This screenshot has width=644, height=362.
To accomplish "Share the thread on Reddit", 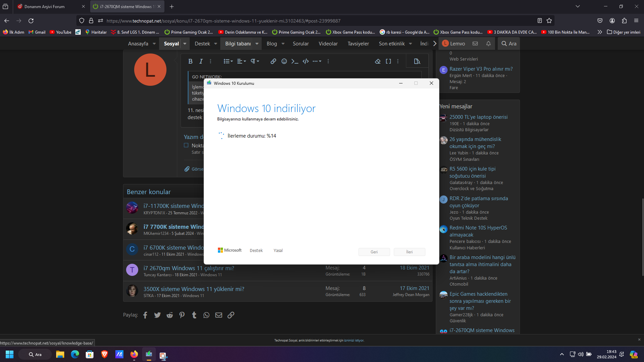I will coord(170,315).
